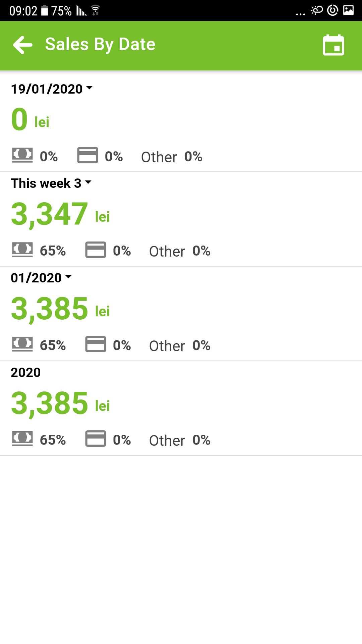Expand the This week 3 dropdown
This screenshot has height=644, width=362.
point(51,183)
